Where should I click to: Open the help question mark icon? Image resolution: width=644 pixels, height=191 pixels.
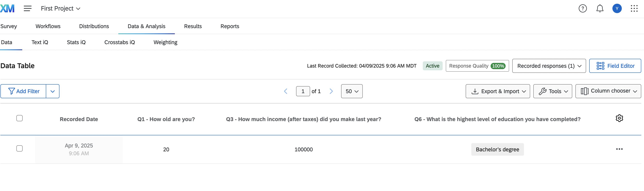(582, 9)
